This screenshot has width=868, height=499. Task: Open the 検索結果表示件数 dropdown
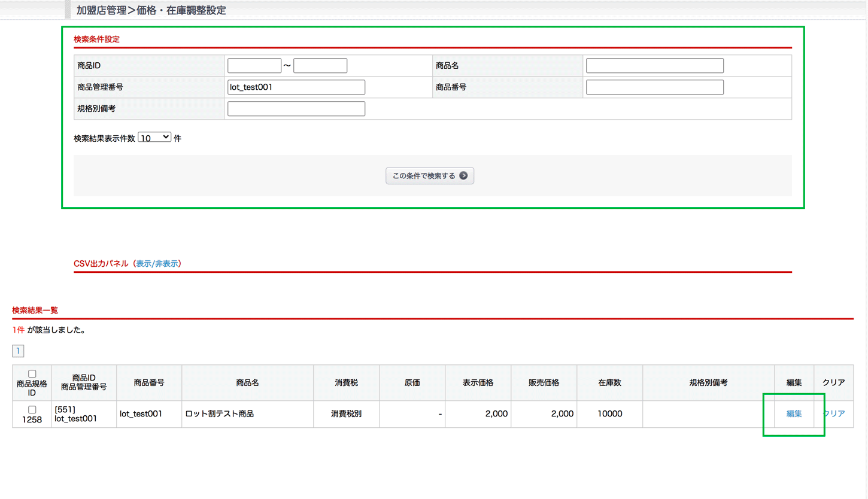[154, 138]
